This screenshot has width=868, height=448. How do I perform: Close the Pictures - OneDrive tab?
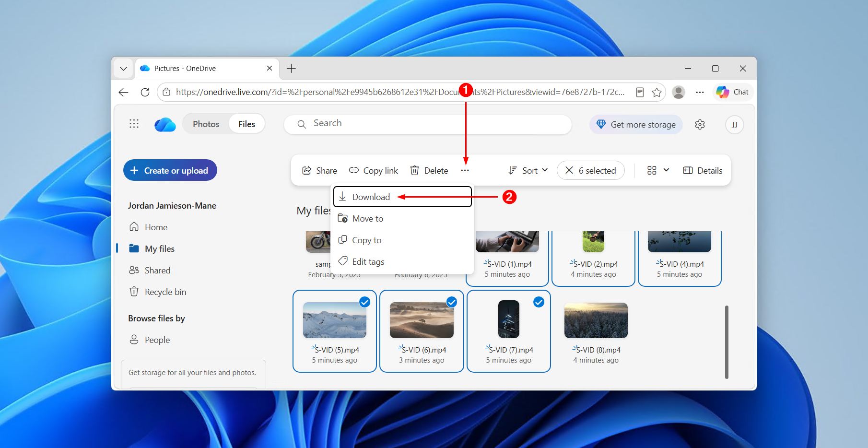(x=270, y=69)
